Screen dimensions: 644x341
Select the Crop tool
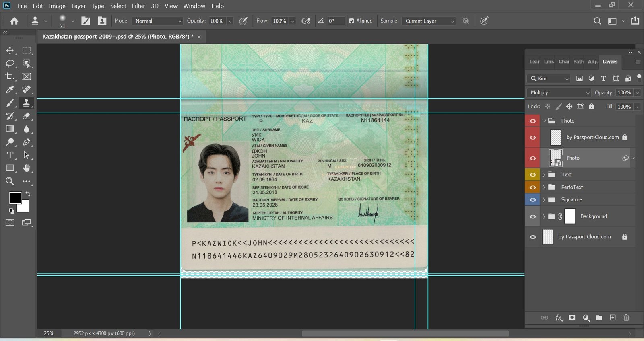click(x=10, y=76)
